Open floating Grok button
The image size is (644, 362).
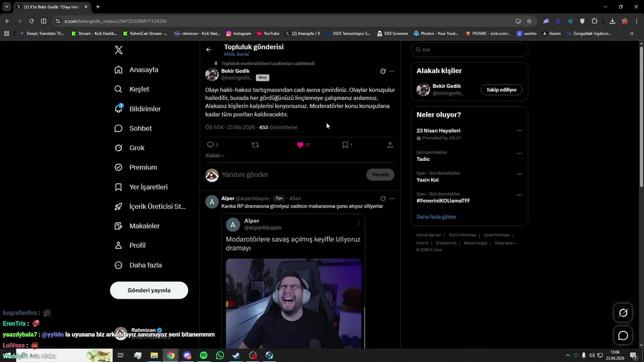click(x=623, y=313)
